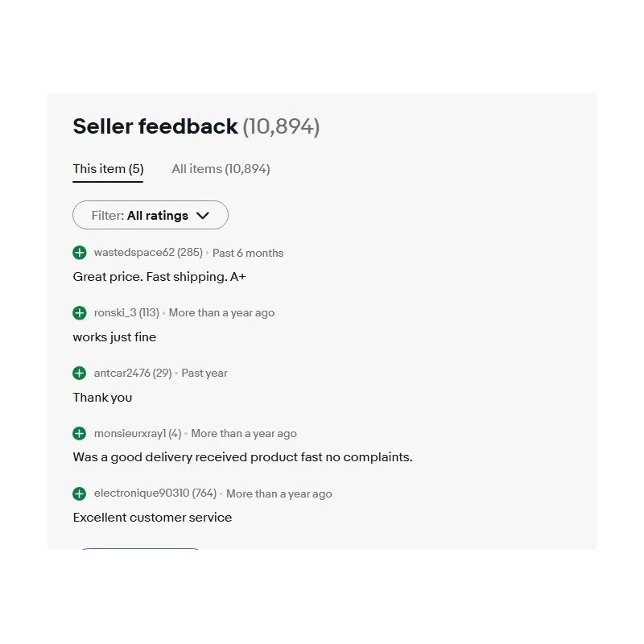Click positive icon beside electronique90310
Image resolution: width=644 pixels, height=644 pixels.
coord(79,494)
